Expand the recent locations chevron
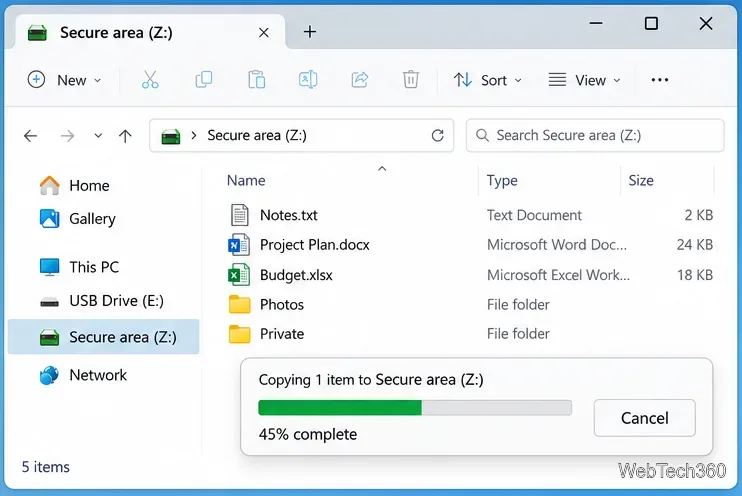Image resolution: width=742 pixels, height=496 pixels. coord(98,136)
